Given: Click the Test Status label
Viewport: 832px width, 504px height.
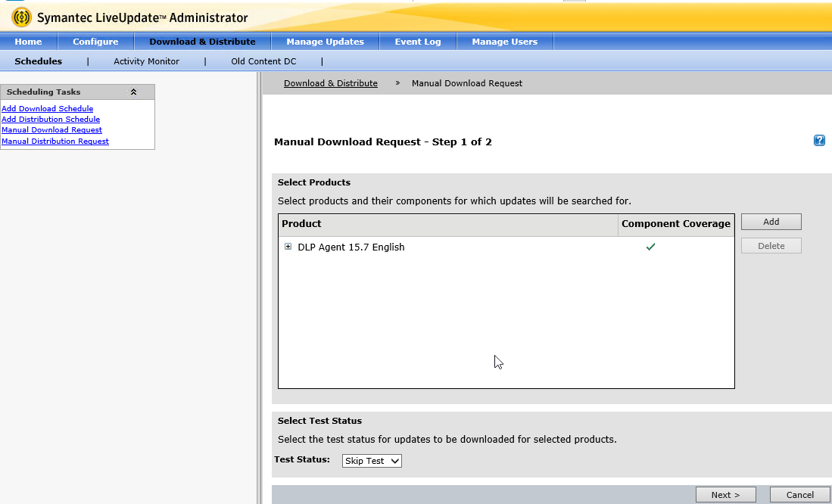Looking at the screenshot, I should [x=302, y=459].
